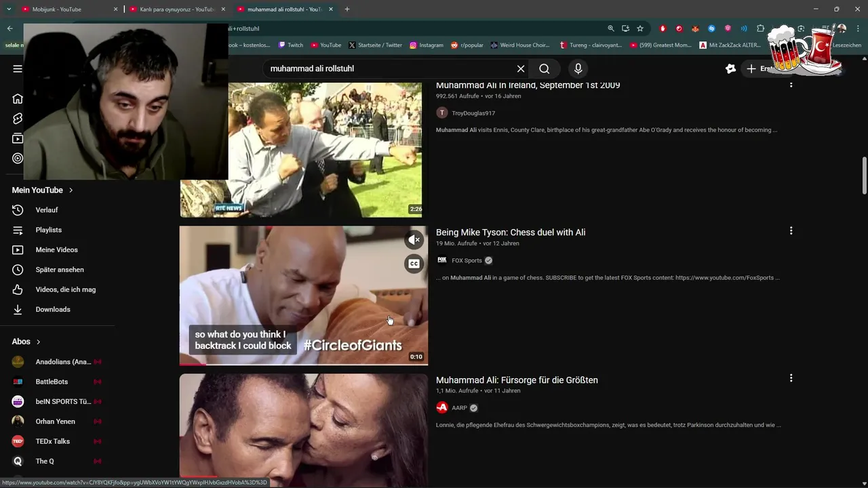The width and height of the screenshot is (868, 488).
Task: Open the FOX Sports channel link
Action: click(x=467, y=260)
